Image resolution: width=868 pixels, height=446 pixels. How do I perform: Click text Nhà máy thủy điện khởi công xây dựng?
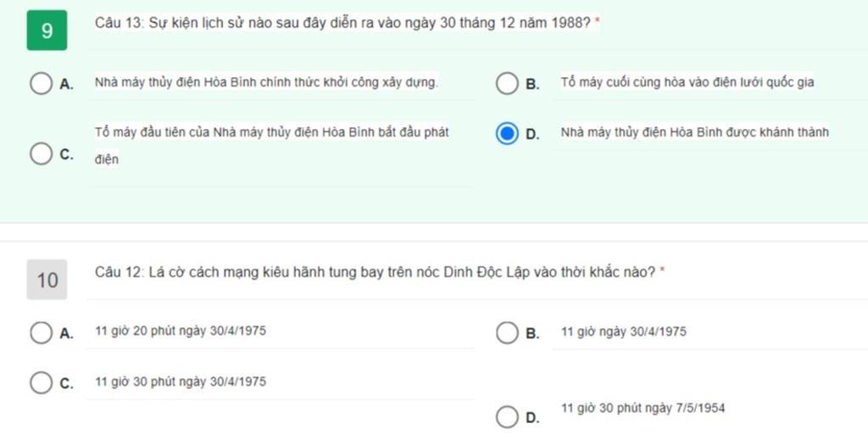coord(266,82)
